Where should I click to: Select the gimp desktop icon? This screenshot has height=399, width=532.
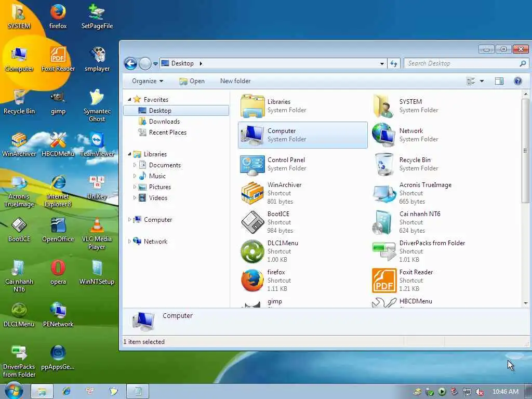coord(58,102)
